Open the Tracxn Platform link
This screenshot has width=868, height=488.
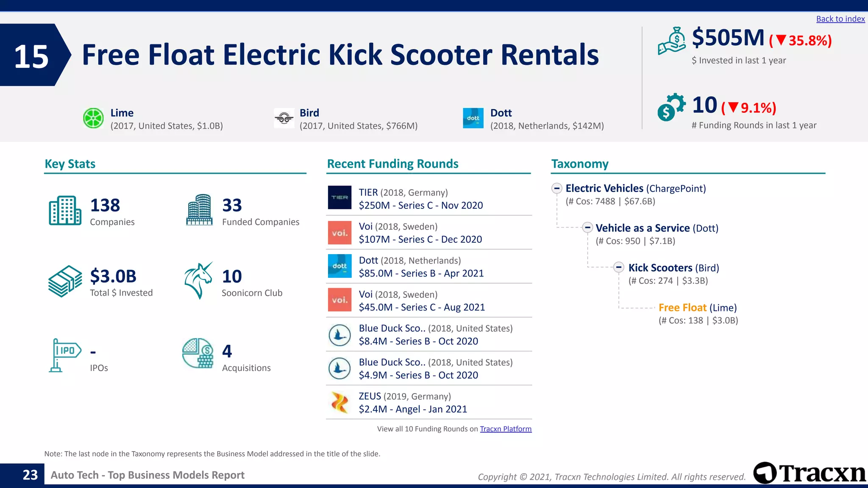[x=506, y=429]
